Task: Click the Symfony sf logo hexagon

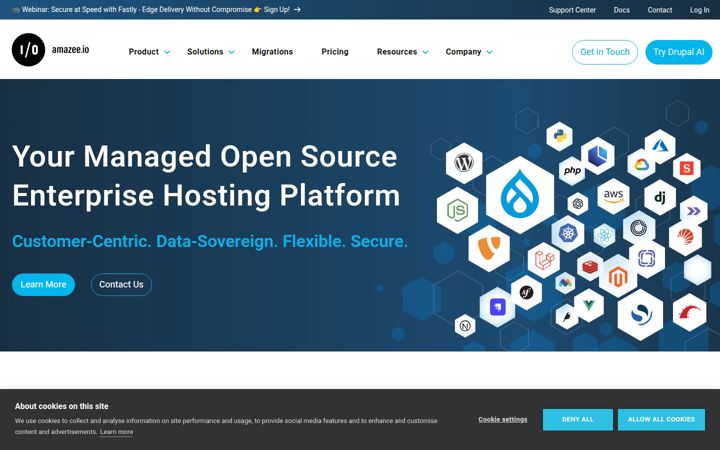Action: click(x=526, y=292)
